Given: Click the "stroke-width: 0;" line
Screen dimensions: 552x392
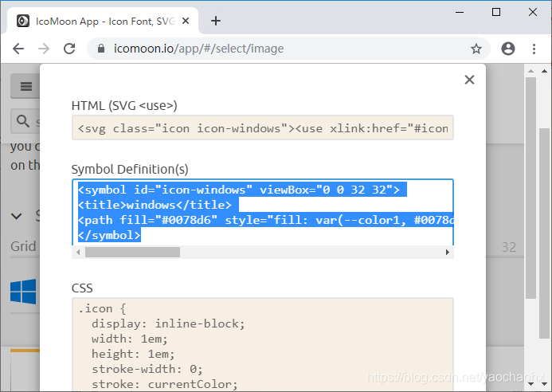Looking at the screenshot, I should pyautogui.click(x=147, y=369).
